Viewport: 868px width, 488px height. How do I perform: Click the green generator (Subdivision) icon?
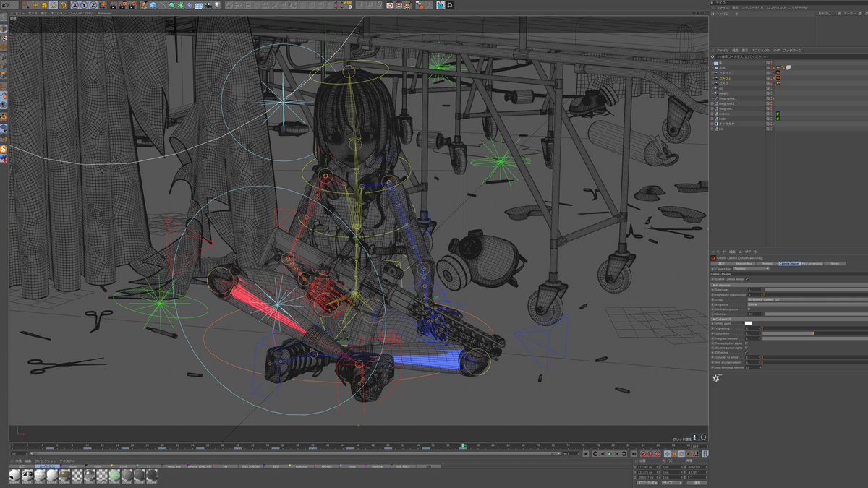tap(171, 5)
